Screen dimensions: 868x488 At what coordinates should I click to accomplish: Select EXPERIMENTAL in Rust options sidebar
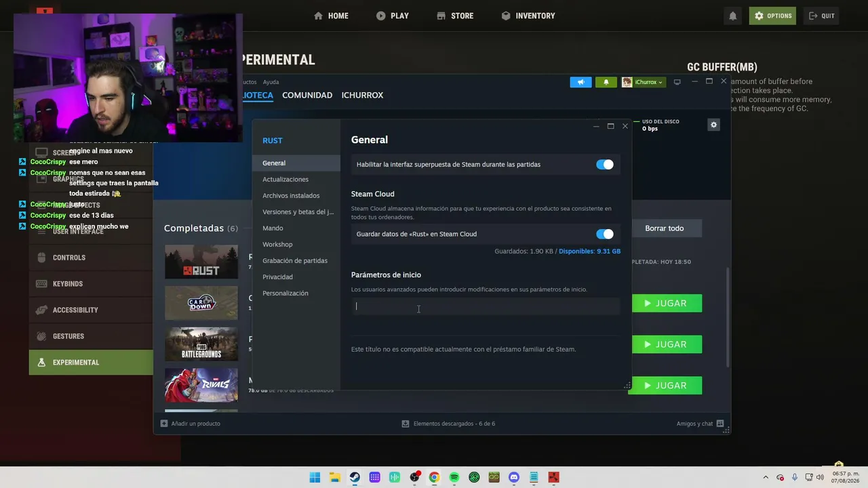91,363
